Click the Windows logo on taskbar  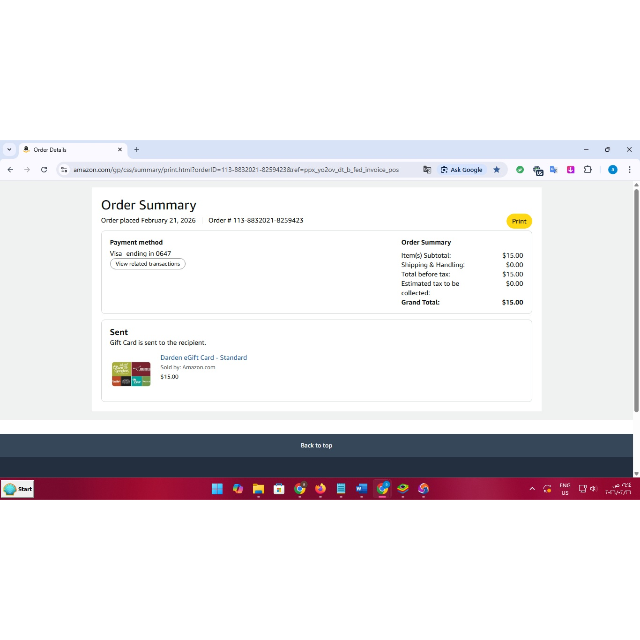click(x=217, y=489)
